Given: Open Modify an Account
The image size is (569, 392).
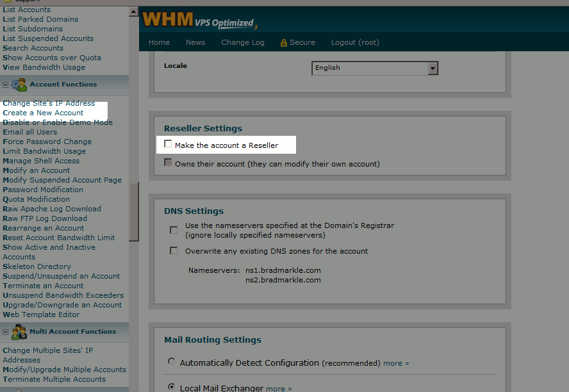Looking at the screenshot, I should 37,170.
